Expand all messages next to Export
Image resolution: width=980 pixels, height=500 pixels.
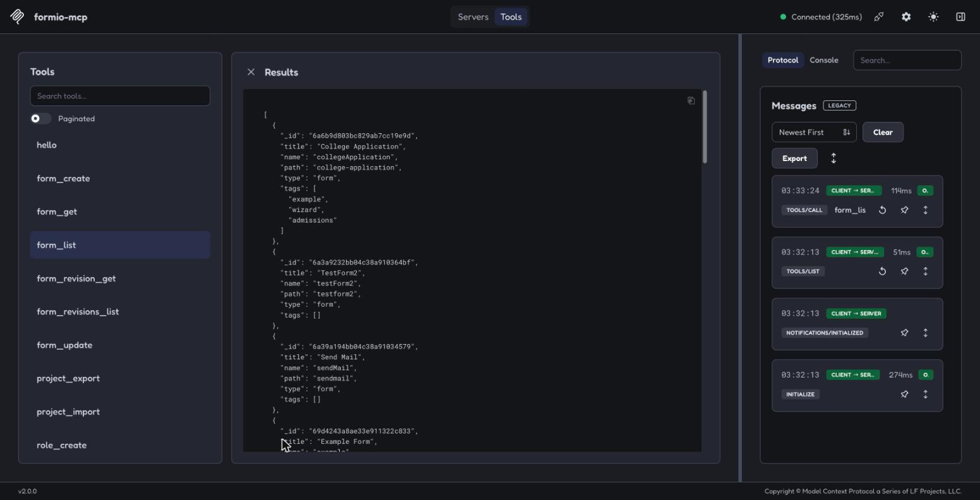pos(834,158)
